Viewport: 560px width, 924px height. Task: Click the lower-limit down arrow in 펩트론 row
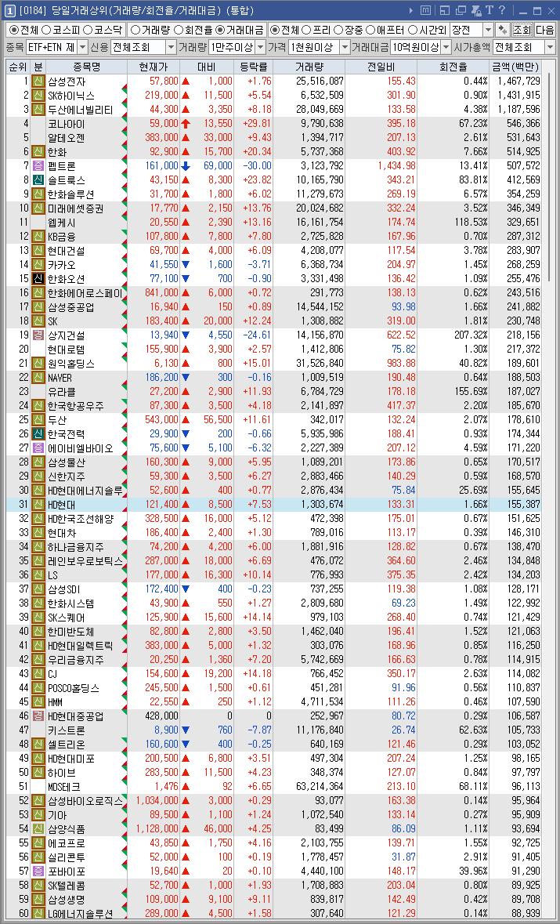tap(186, 166)
